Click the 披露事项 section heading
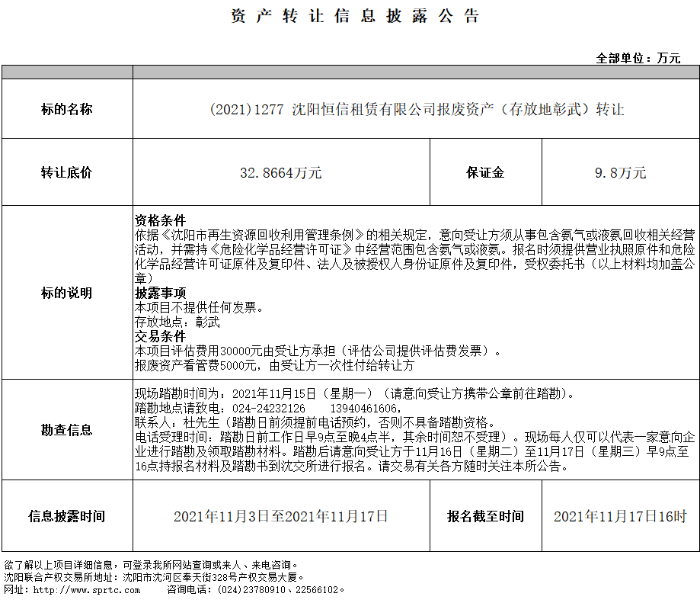Viewport: 700px width, 603px height. pos(160,293)
